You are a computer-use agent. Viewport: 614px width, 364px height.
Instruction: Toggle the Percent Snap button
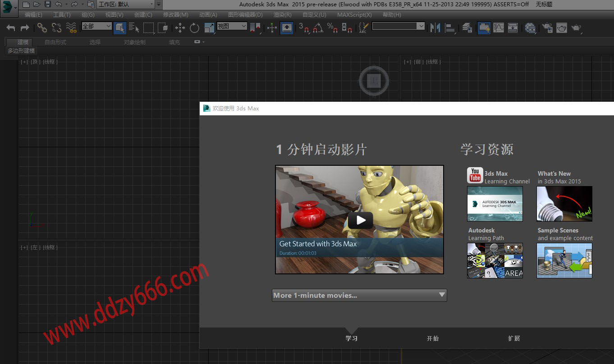(332, 28)
